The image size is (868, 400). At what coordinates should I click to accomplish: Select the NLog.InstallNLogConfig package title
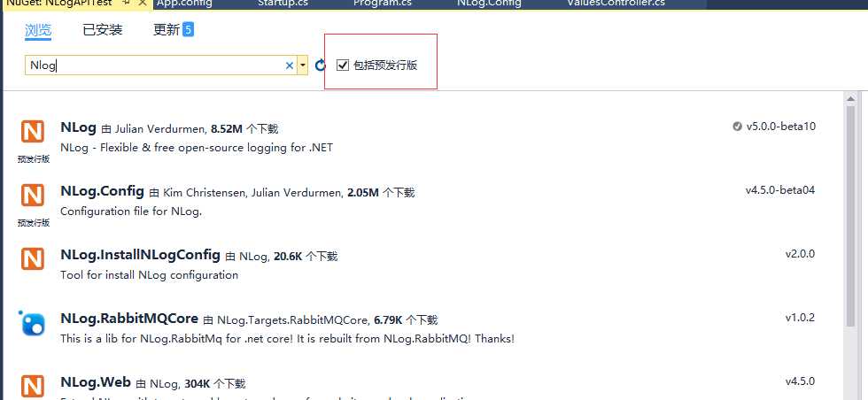point(141,255)
